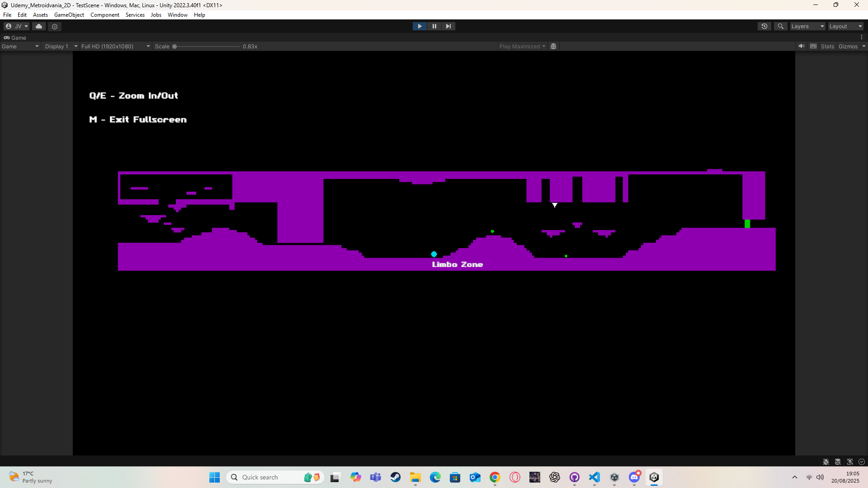
Task: Open the Jobs menu
Action: point(156,15)
